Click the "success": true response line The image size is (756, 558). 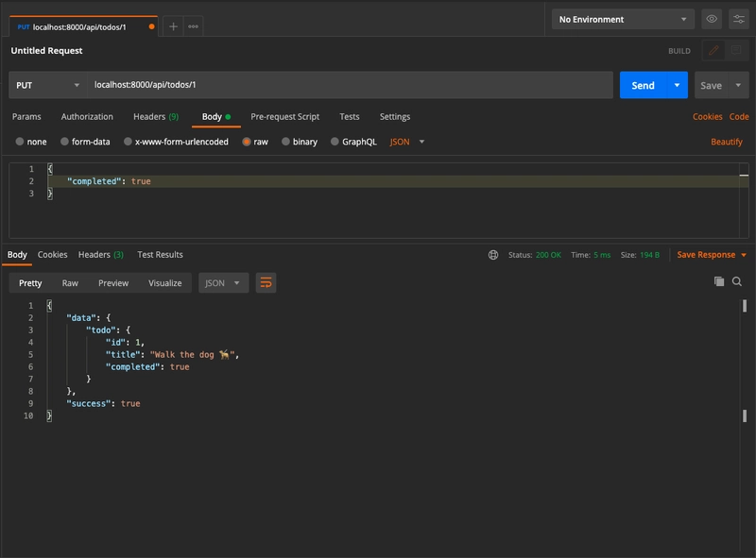tap(103, 404)
